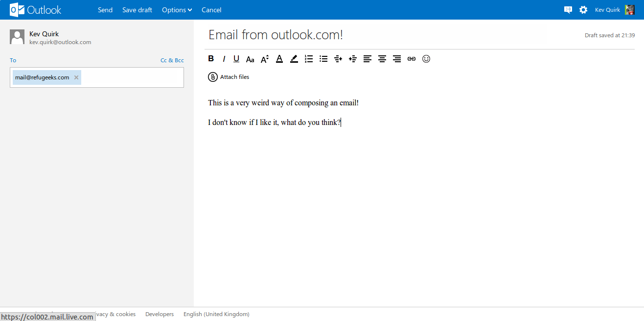Open the font family picker
Screen dimensions: 644x321
(x=250, y=59)
